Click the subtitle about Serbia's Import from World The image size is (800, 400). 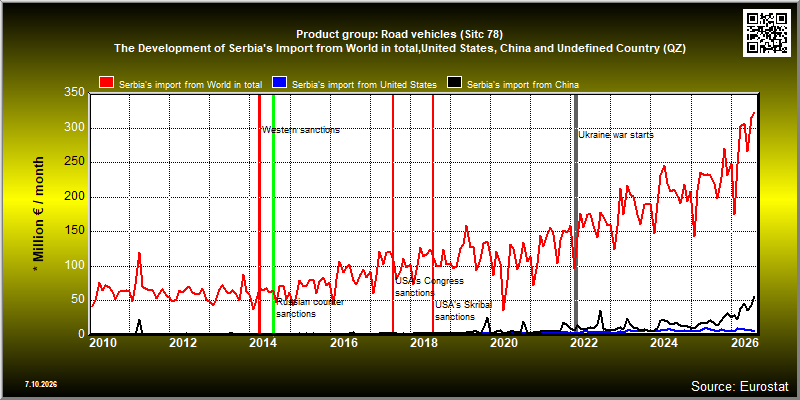tap(399, 49)
